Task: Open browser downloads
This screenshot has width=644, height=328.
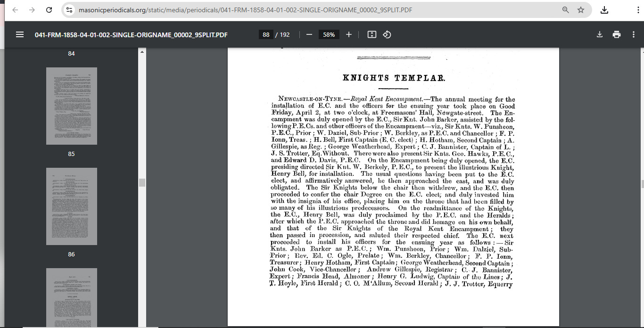Action: pyautogui.click(x=604, y=10)
